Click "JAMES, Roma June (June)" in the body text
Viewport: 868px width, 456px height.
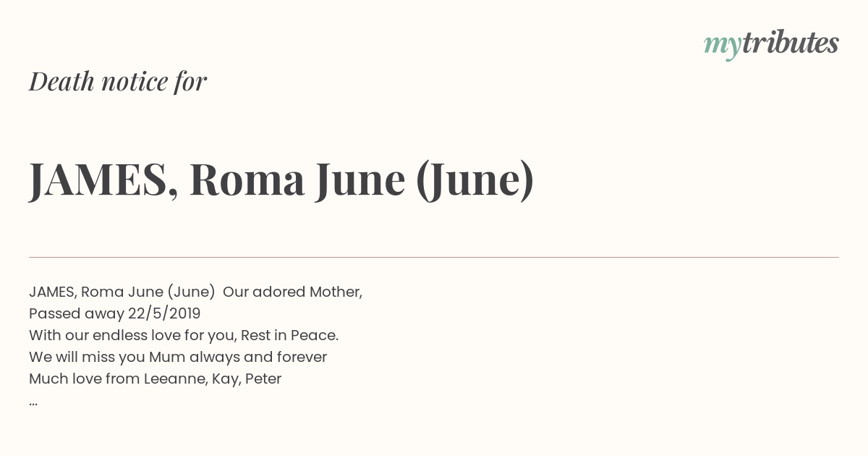[x=122, y=292]
